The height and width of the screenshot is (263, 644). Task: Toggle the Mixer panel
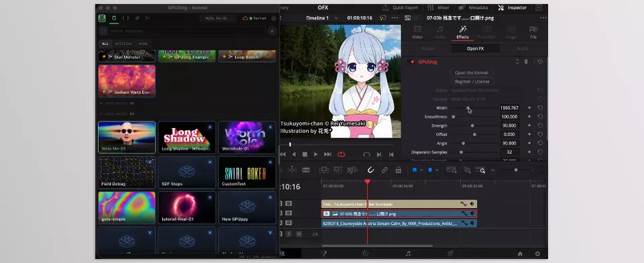pos(438,7)
